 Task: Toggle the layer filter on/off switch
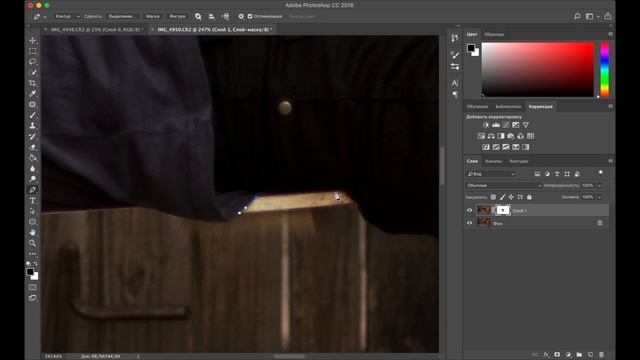pyautogui.click(x=601, y=173)
